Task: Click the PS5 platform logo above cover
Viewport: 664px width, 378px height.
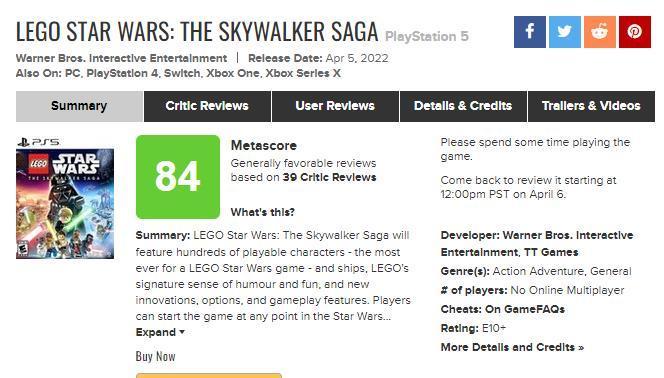Action: point(38,142)
